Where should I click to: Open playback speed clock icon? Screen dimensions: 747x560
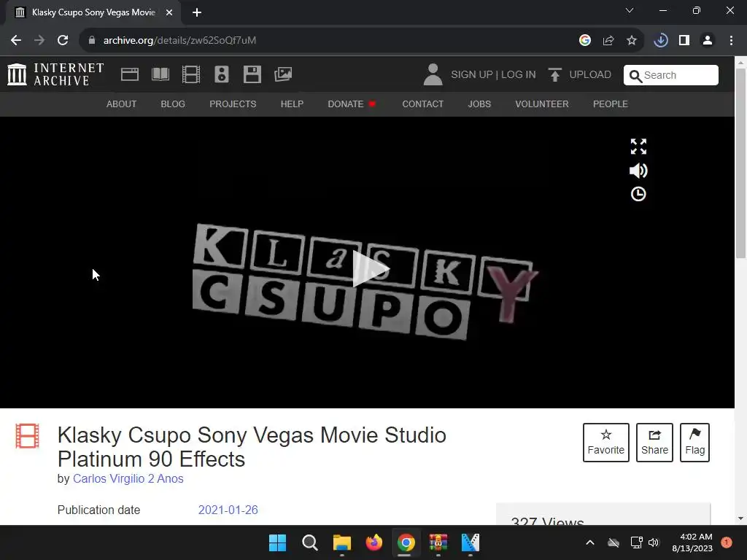tap(638, 194)
